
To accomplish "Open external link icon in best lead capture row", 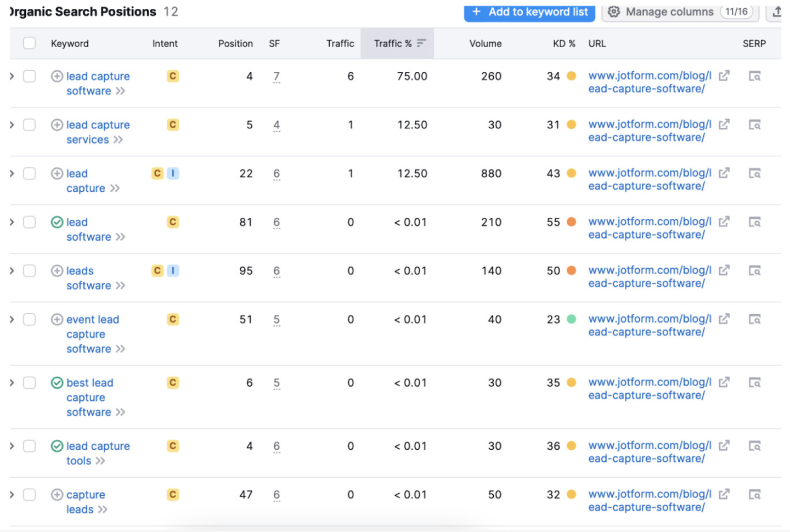I will (724, 382).
